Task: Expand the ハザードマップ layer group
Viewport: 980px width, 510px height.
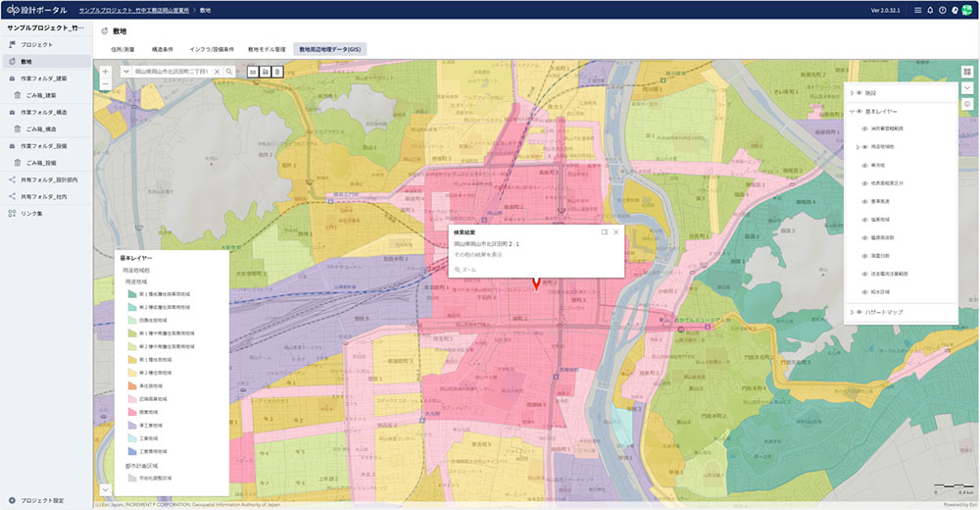Action: tap(852, 312)
